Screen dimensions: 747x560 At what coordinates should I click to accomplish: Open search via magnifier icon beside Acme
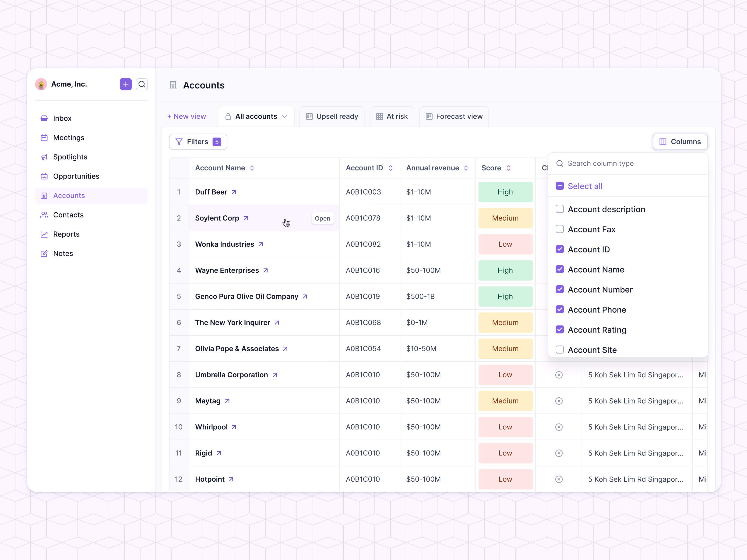click(x=142, y=84)
